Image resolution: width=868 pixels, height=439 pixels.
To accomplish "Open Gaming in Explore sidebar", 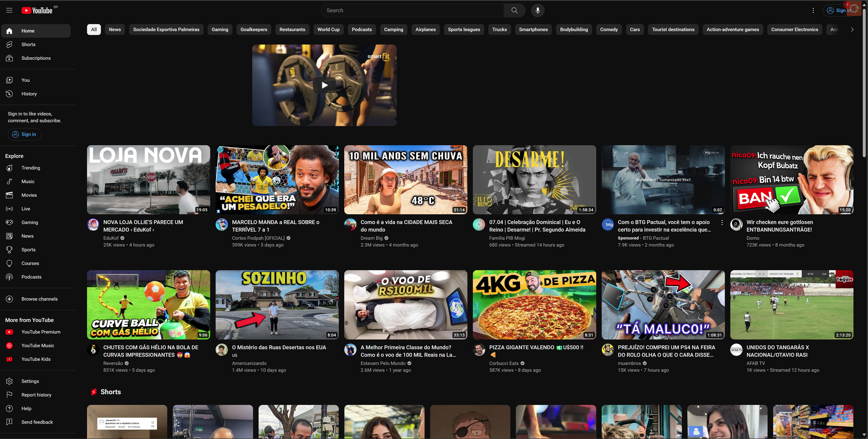I will [36, 222].
